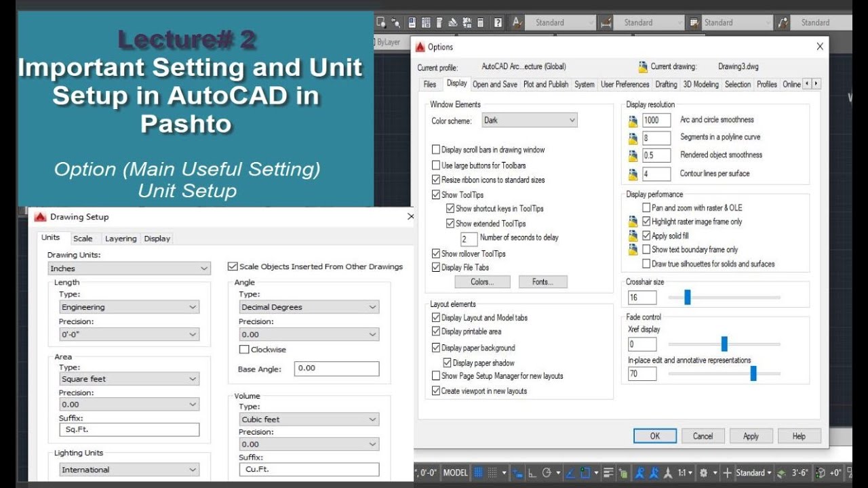Open Angle Type Decimal Degrees dropdown
The width and height of the screenshot is (868, 488).
(x=309, y=307)
